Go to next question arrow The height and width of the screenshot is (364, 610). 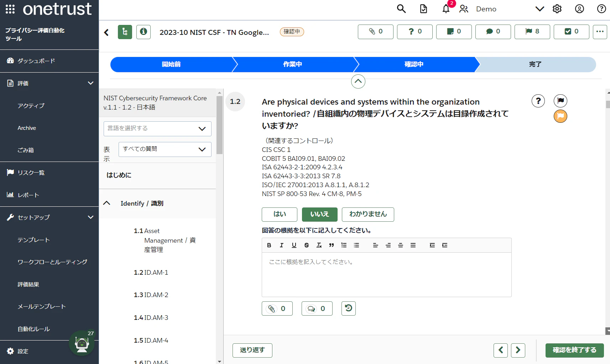tap(518, 350)
